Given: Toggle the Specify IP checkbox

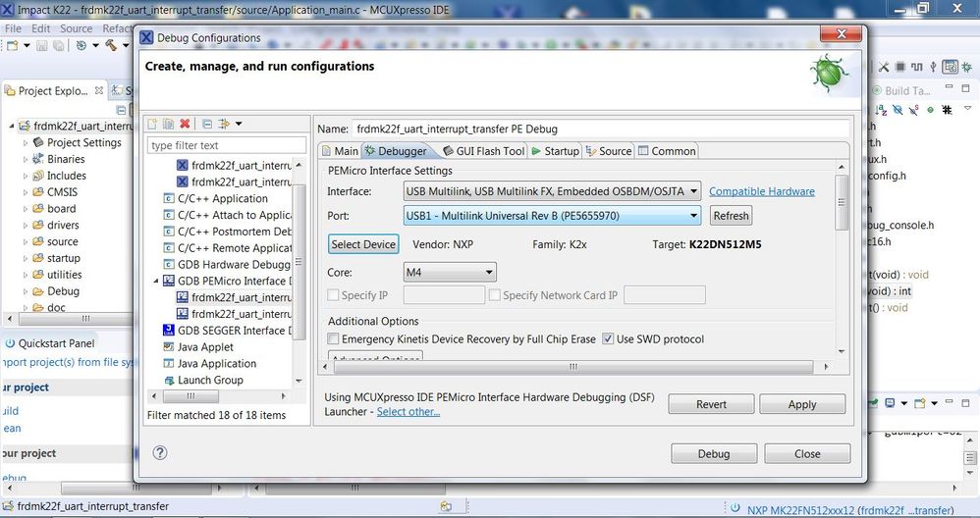Looking at the screenshot, I should click(333, 295).
